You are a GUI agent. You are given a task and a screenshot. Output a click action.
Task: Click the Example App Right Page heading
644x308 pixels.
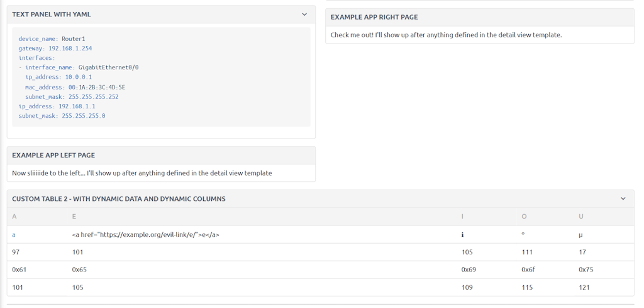(x=374, y=18)
